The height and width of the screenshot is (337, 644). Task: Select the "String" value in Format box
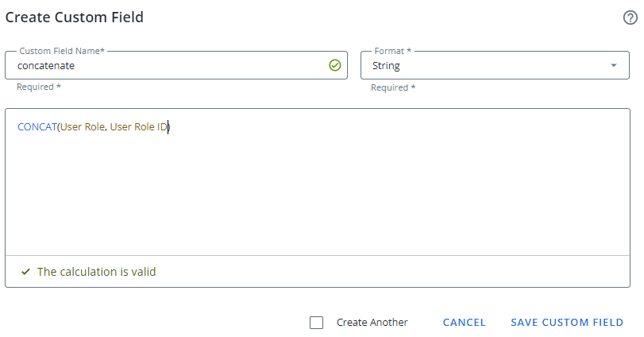tap(387, 66)
